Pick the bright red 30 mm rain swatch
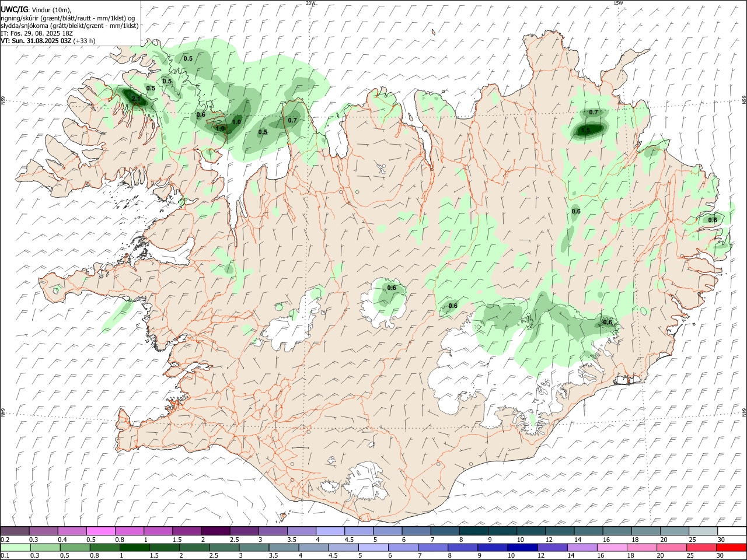This screenshot has height=560, width=747. click(731, 547)
